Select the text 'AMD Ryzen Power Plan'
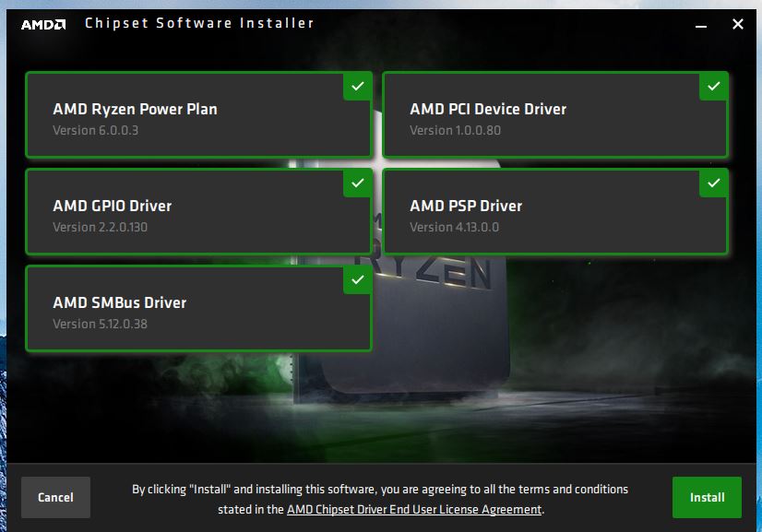762x532 pixels. click(x=135, y=109)
